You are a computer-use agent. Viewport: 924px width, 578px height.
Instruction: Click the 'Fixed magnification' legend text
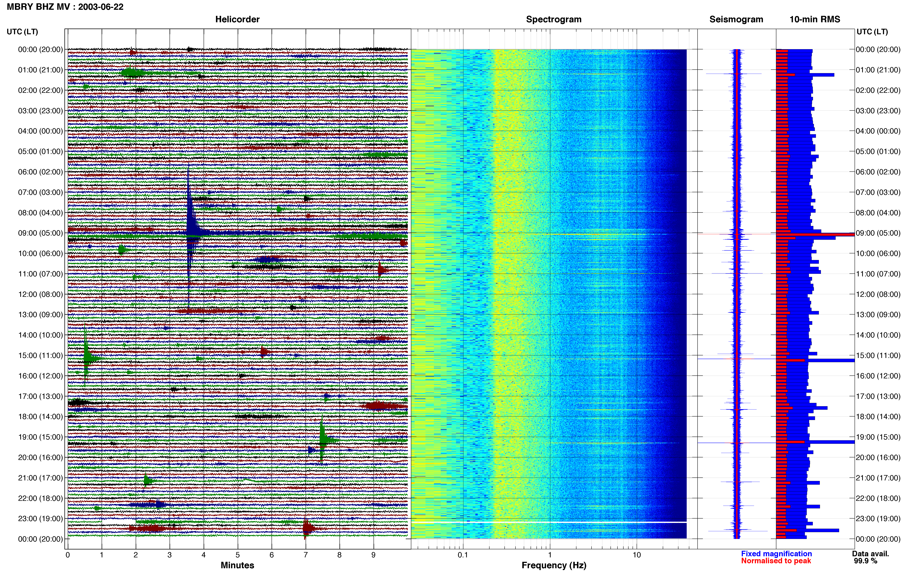[x=777, y=554]
